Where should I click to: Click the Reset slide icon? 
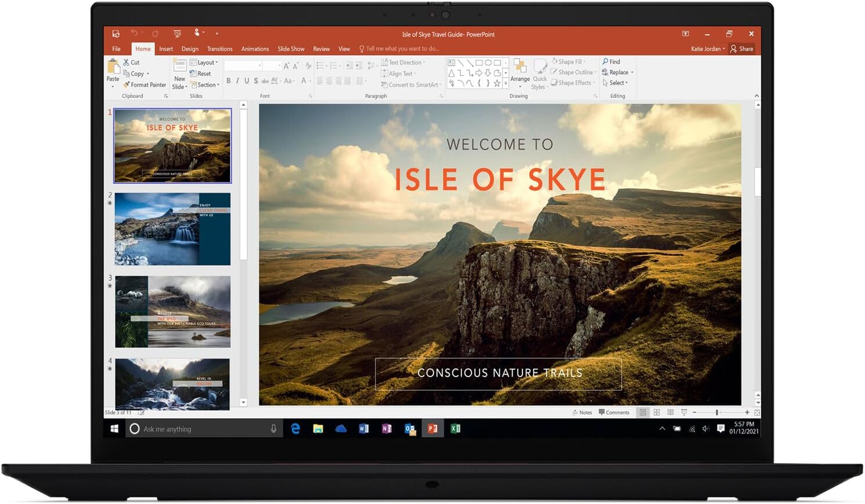194,74
